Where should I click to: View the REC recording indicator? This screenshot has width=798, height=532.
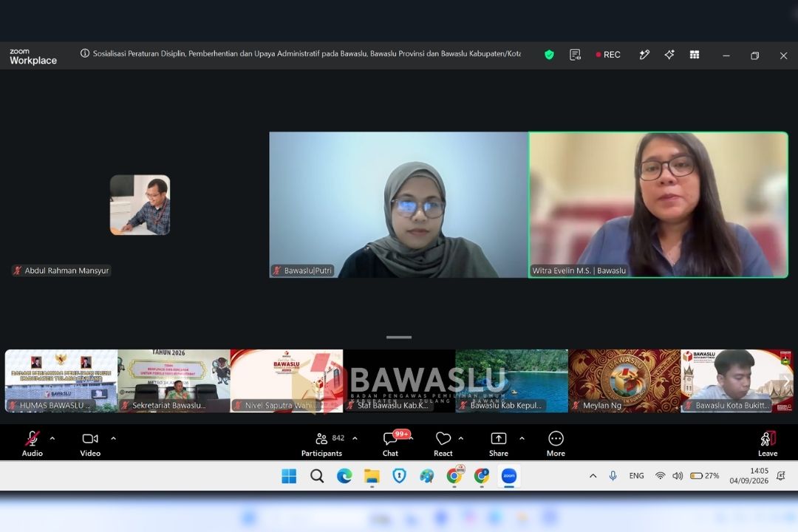coord(608,55)
